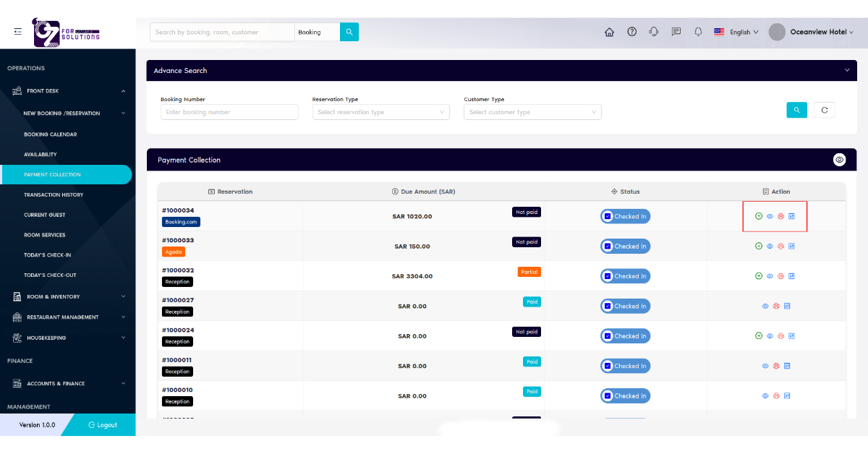Collapse the Advance Search panel

(x=847, y=70)
